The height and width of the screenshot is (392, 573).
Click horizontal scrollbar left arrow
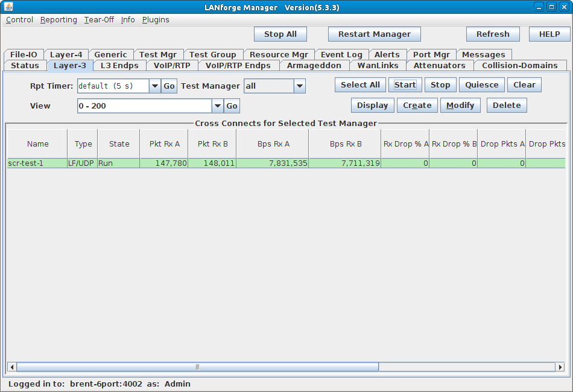click(x=11, y=367)
